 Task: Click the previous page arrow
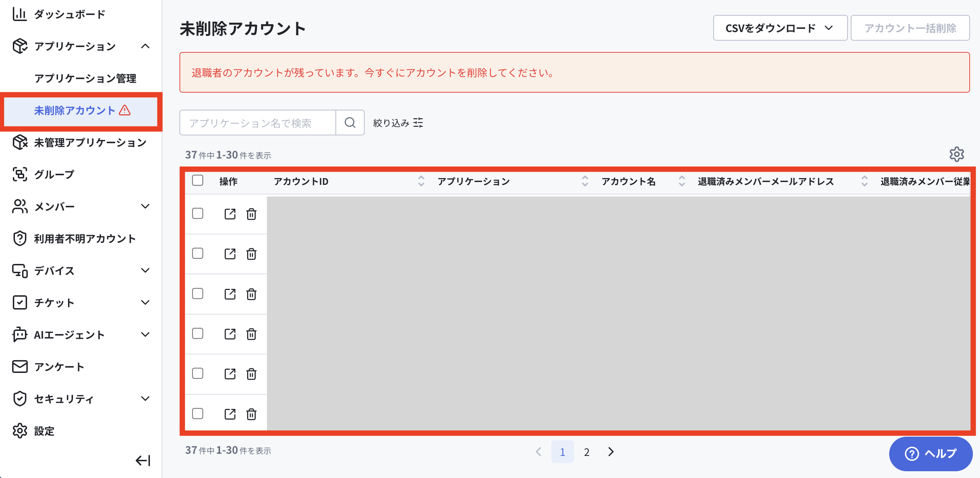click(538, 452)
